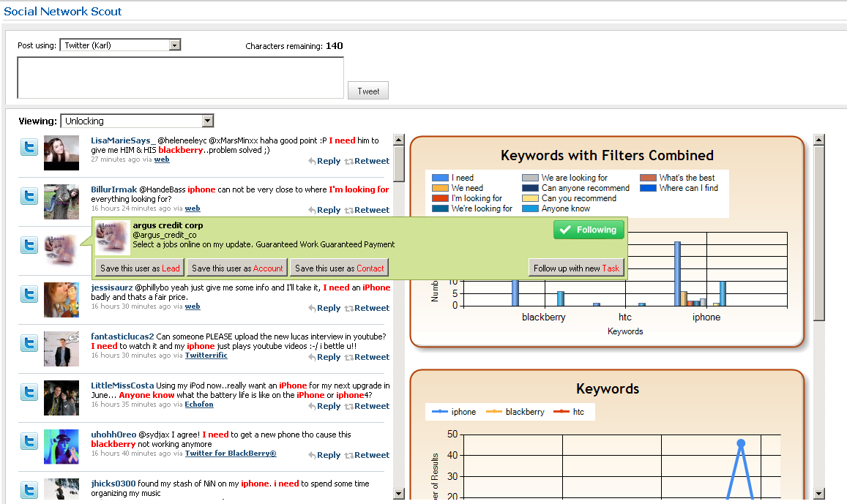Click charts panel scrollbar up arrow
This screenshot has width=847, height=504.
point(819,140)
